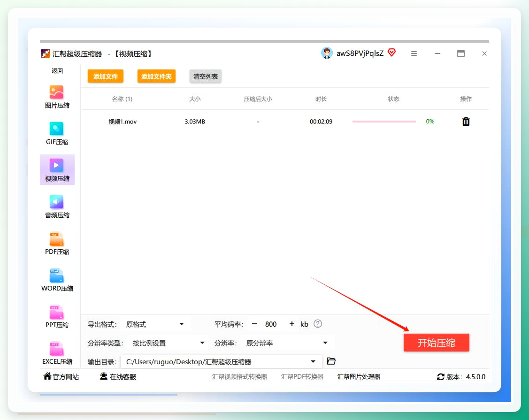Open the 音频压缩 audio compression tool
The height and width of the screenshot is (420, 529).
click(57, 207)
